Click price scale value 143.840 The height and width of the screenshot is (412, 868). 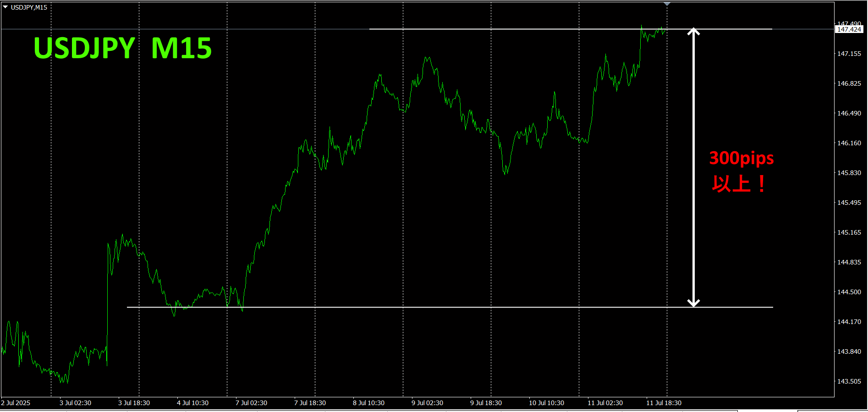tap(849, 352)
